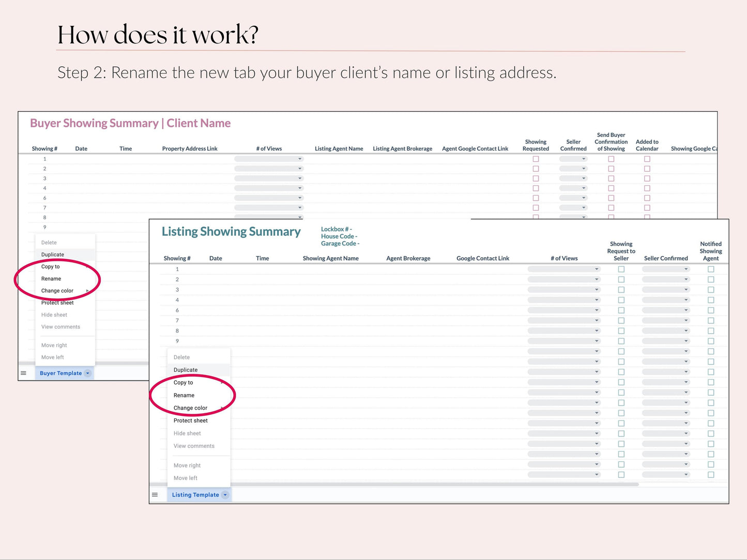Check Showing Request to Seller for listing showing 1
This screenshot has width=747, height=560.
click(x=621, y=269)
